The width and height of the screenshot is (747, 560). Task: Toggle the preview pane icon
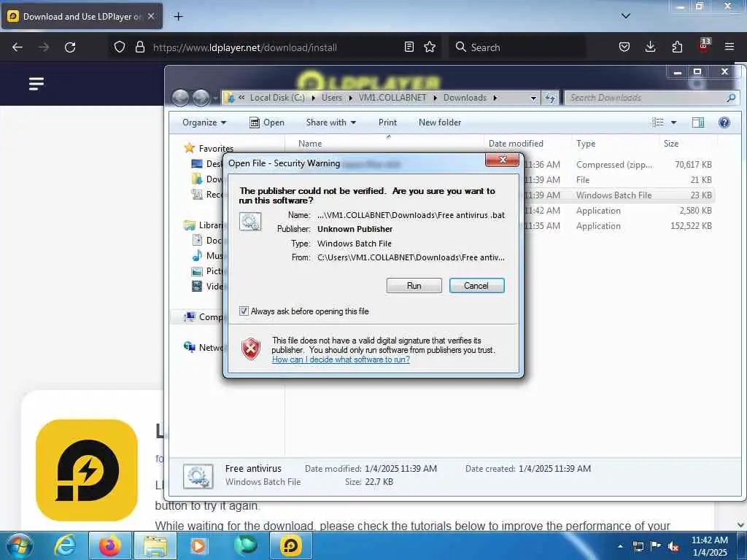coord(698,122)
